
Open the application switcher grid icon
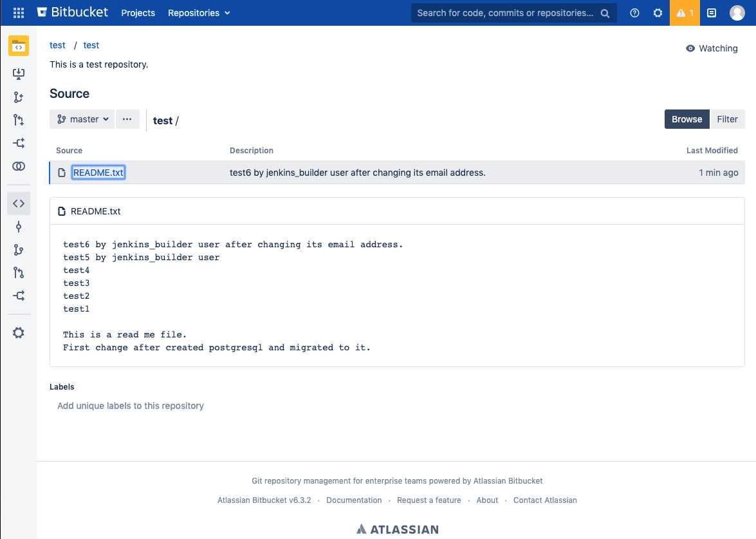(x=18, y=13)
